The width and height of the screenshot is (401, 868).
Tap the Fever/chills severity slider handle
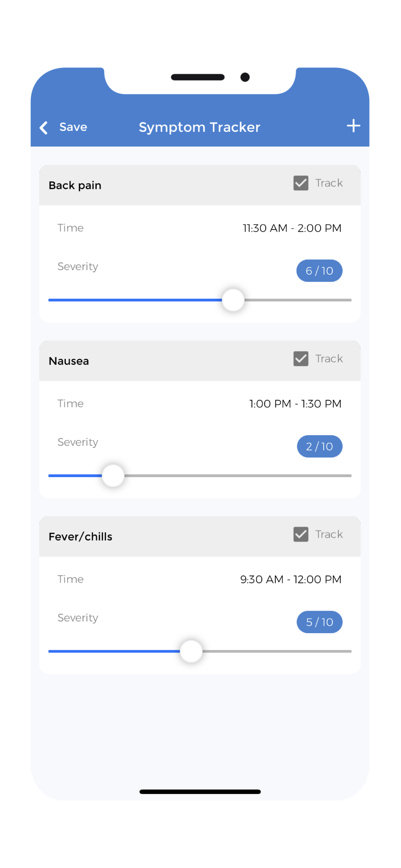(191, 651)
